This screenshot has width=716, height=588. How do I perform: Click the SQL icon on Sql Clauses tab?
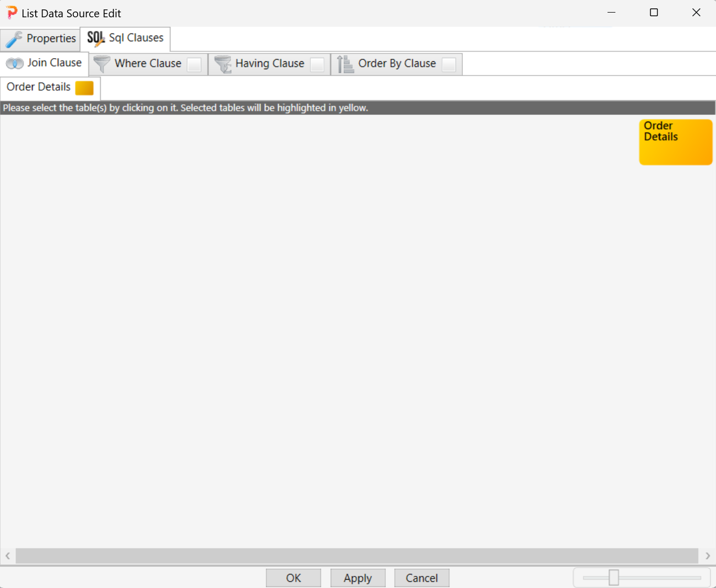pos(96,38)
